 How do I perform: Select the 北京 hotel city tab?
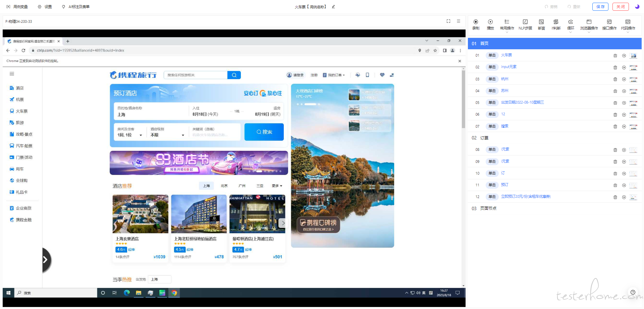tap(224, 186)
